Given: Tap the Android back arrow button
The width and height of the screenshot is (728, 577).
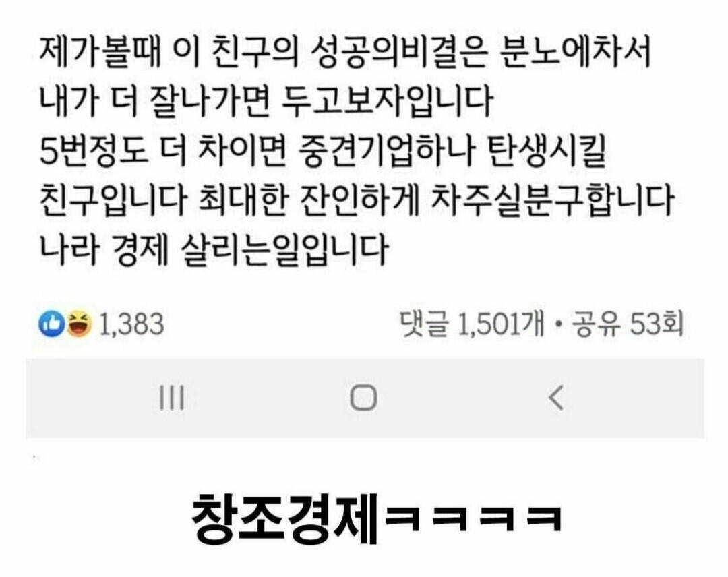Looking at the screenshot, I should [556, 398].
